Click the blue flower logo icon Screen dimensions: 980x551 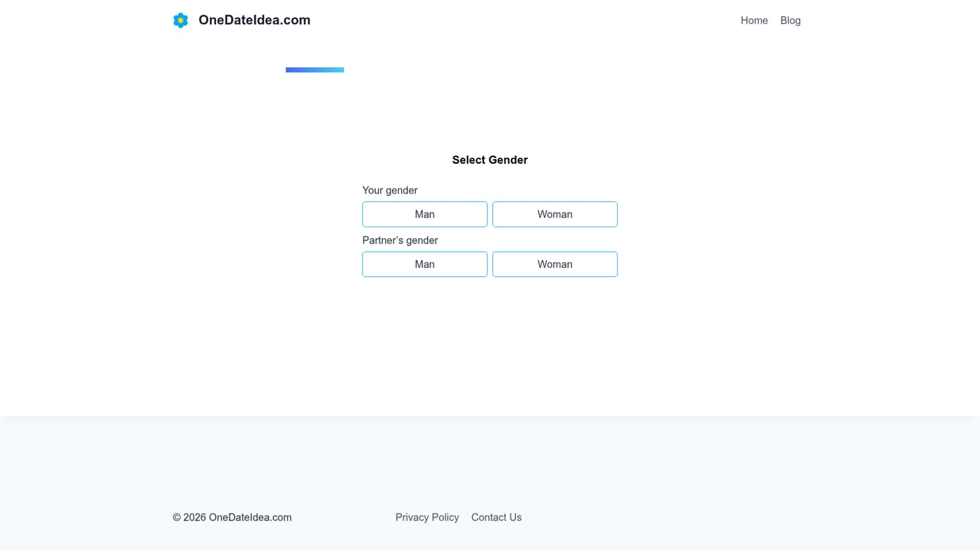tap(181, 21)
